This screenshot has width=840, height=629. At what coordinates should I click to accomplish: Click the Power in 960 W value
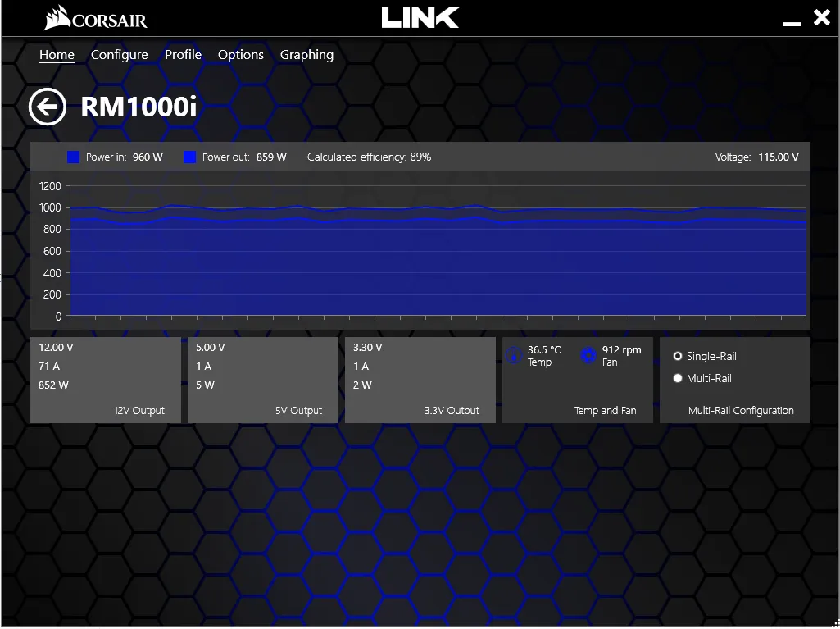(x=148, y=157)
